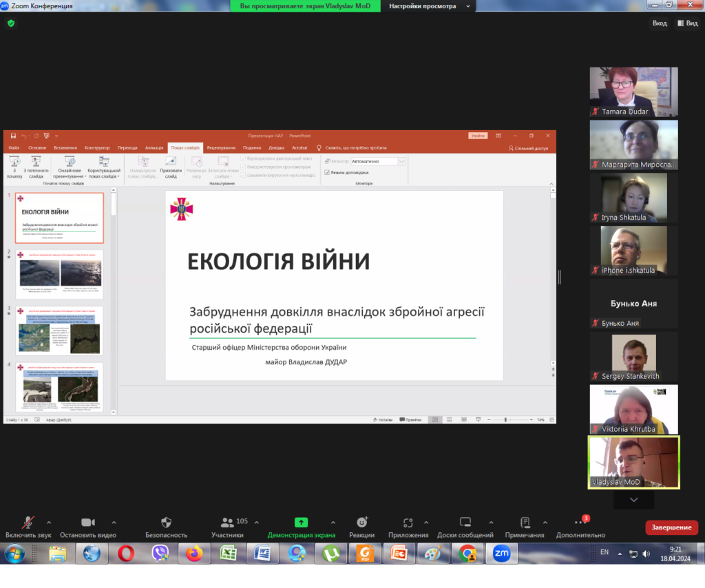The width and height of the screenshot is (705, 588).
Task: Click the Остановить видео camera icon
Action: coord(87,523)
